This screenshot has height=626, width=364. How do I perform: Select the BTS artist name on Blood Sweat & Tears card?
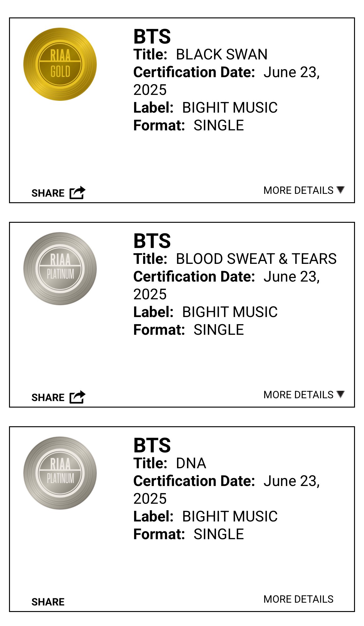(x=152, y=241)
